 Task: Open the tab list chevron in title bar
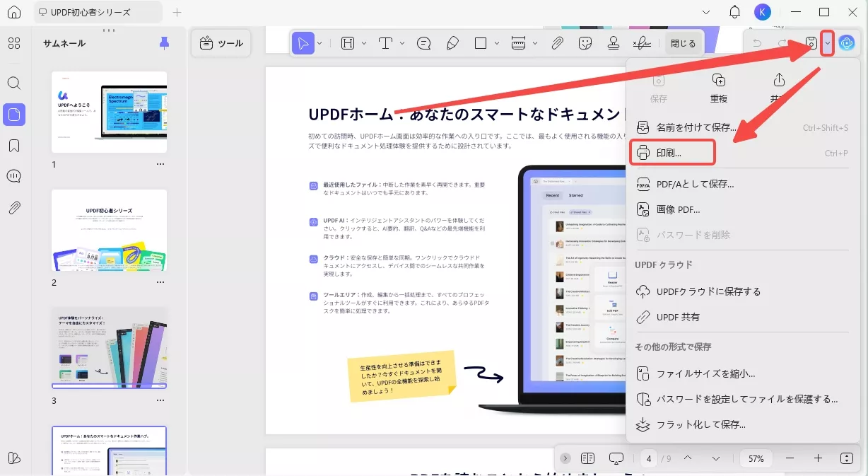pyautogui.click(x=708, y=12)
